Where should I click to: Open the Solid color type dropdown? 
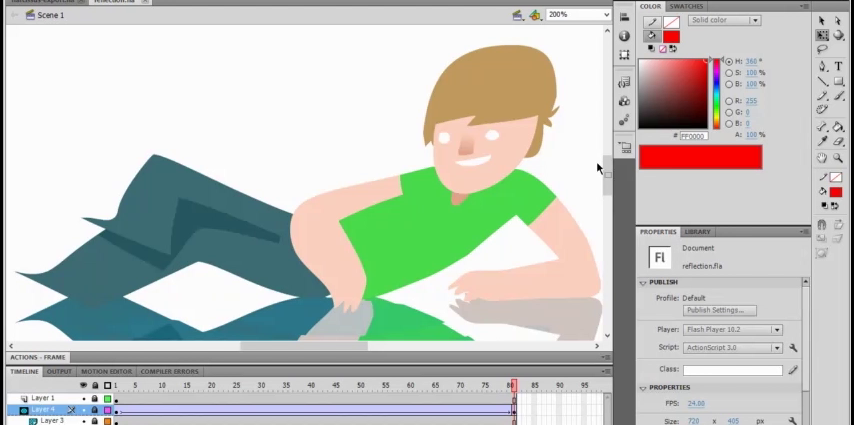click(724, 20)
